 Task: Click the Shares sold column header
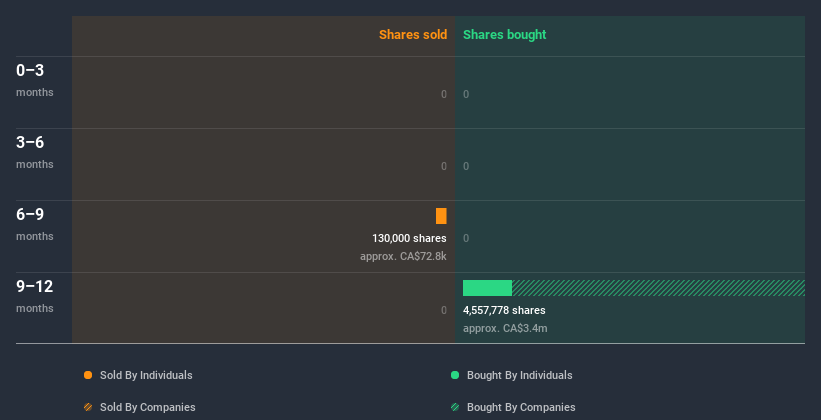click(413, 35)
